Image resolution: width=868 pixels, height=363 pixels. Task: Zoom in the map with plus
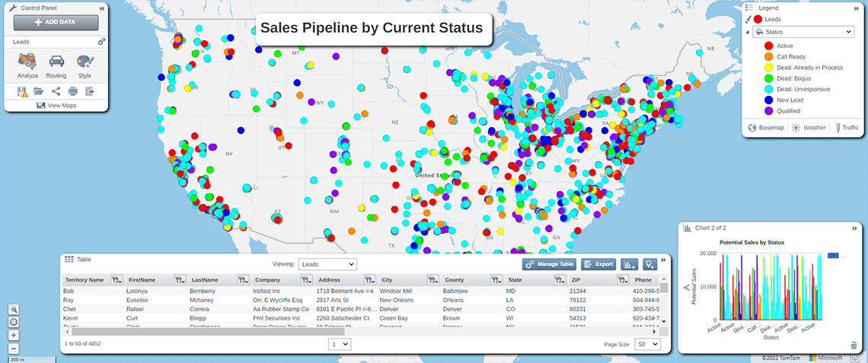[x=14, y=336]
